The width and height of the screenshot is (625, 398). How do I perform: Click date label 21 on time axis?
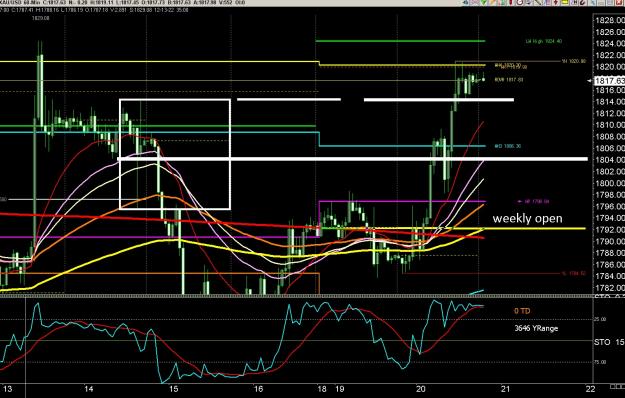pos(505,389)
